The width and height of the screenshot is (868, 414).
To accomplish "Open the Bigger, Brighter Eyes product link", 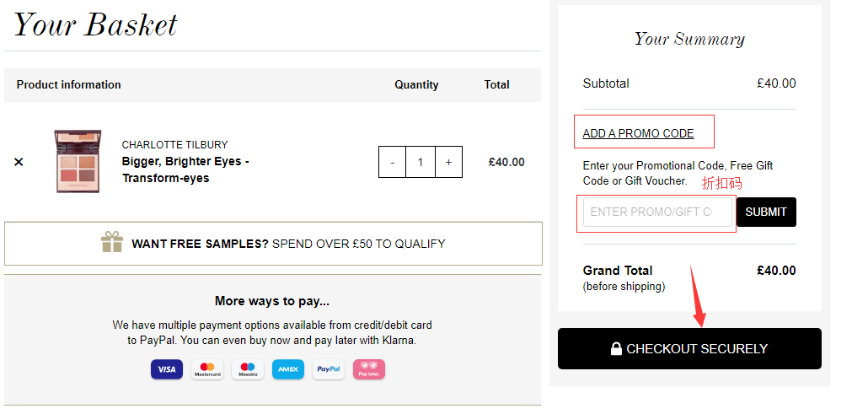I will point(185,169).
